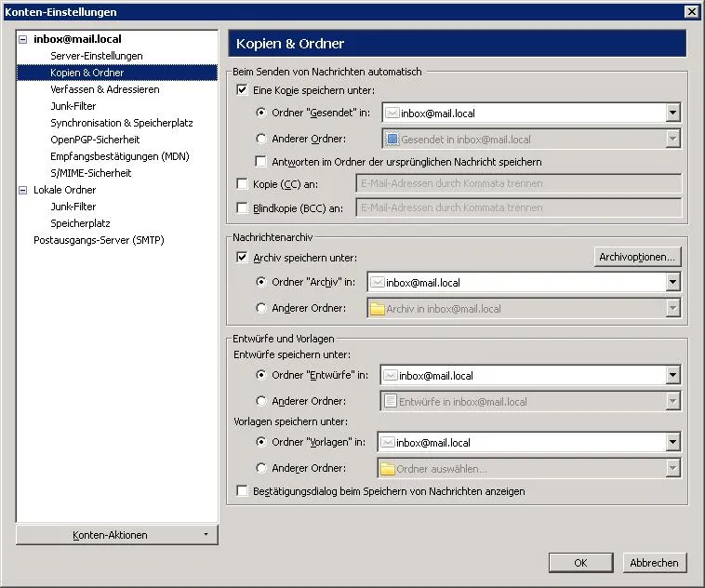Cancel with the Abbrechen button

tap(654, 563)
